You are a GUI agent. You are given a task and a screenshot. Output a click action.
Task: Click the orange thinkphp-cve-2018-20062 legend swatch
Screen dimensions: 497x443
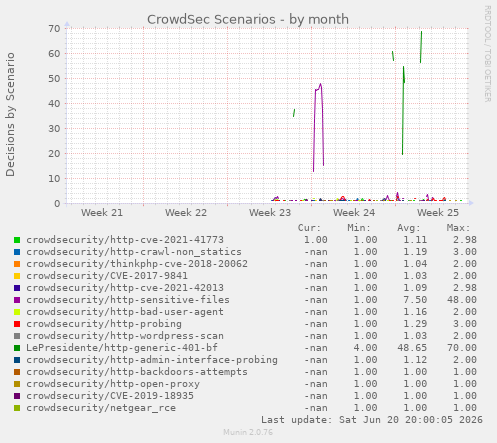click(17, 264)
